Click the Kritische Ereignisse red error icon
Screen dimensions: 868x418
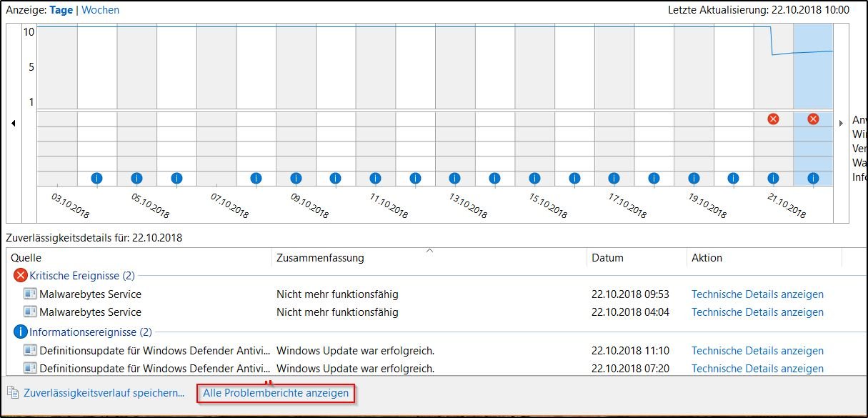(x=20, y=276)
